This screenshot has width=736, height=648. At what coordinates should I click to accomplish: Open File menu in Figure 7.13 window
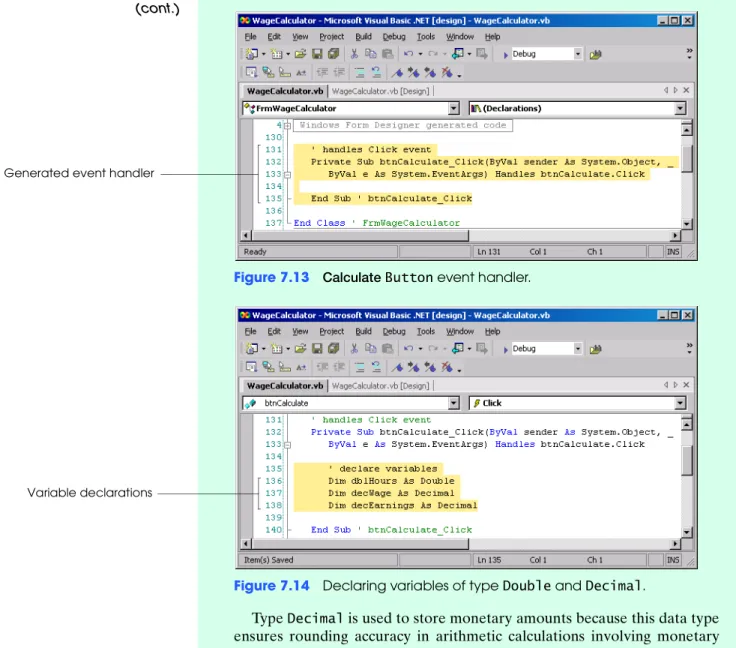(x=250, y=37)
